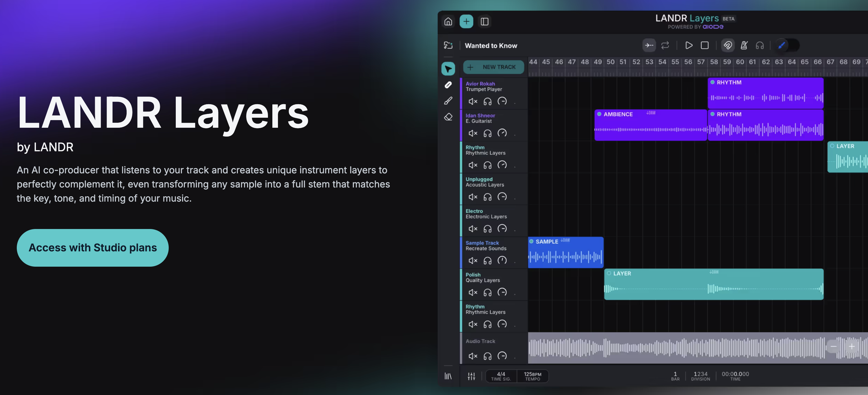This screenshot has height=395, width=868.
Task: Click the 00:00.000 time display
Action: (x=735, y=376)
